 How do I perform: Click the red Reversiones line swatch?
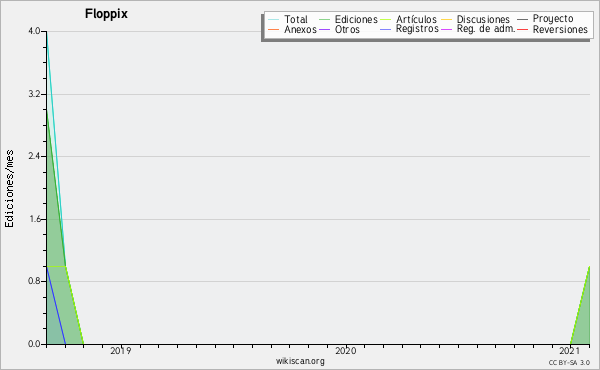tap(522, 29)
